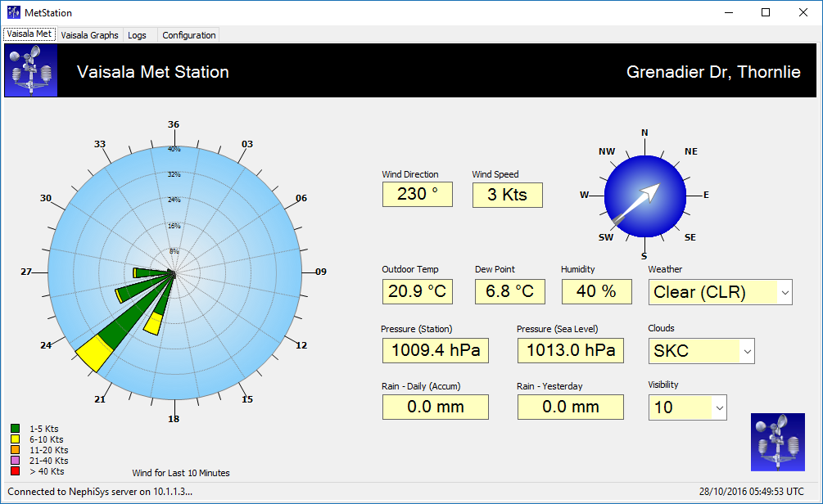
Task: Click the 27 heading label on wind rose
Action: click(x=26, y=272)
